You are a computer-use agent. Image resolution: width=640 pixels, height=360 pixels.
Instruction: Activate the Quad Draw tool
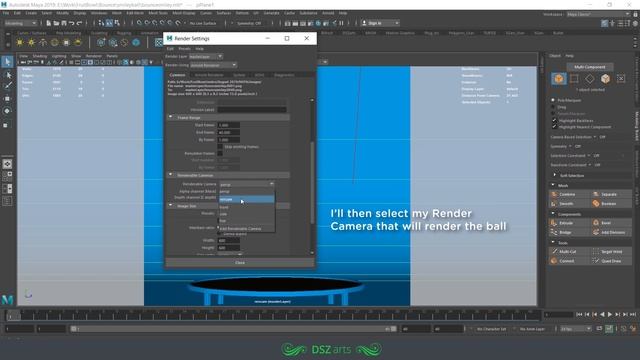pos(611,261)
